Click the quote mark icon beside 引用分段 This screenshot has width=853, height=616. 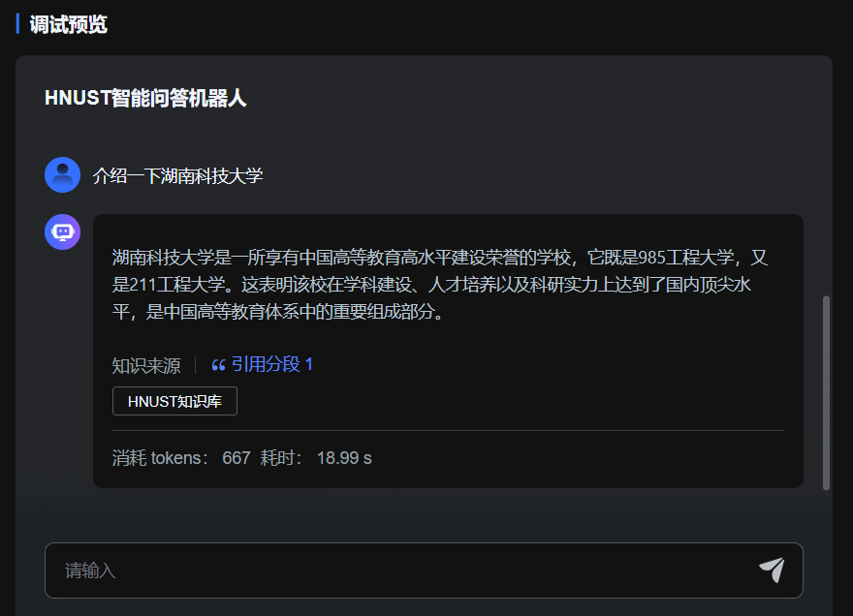tap(218, 365)
